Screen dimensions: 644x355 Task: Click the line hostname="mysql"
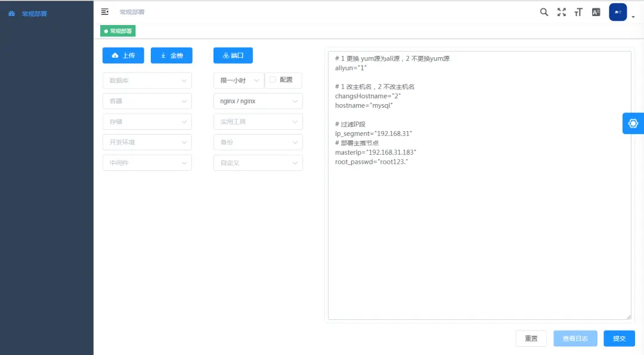point(364,105)
